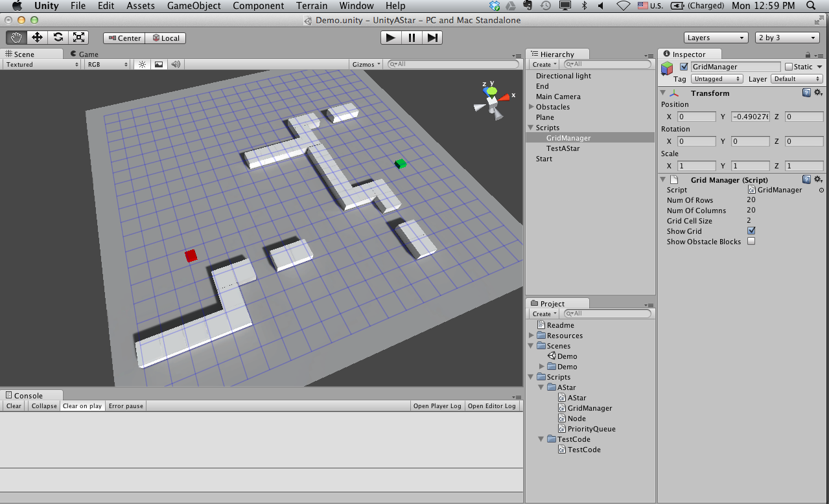Disable the GridManager active checkbox
The height and width of the screenshot is (504, 829).
tap(684, 67)
